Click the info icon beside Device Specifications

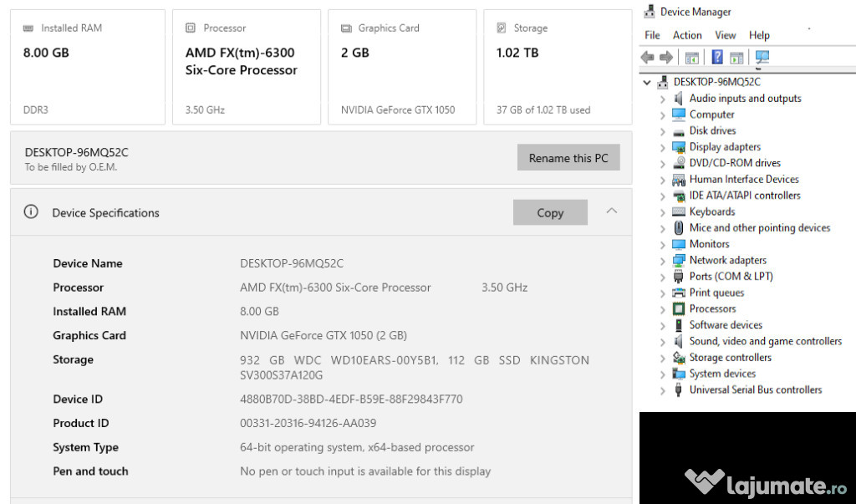(31, 212)
